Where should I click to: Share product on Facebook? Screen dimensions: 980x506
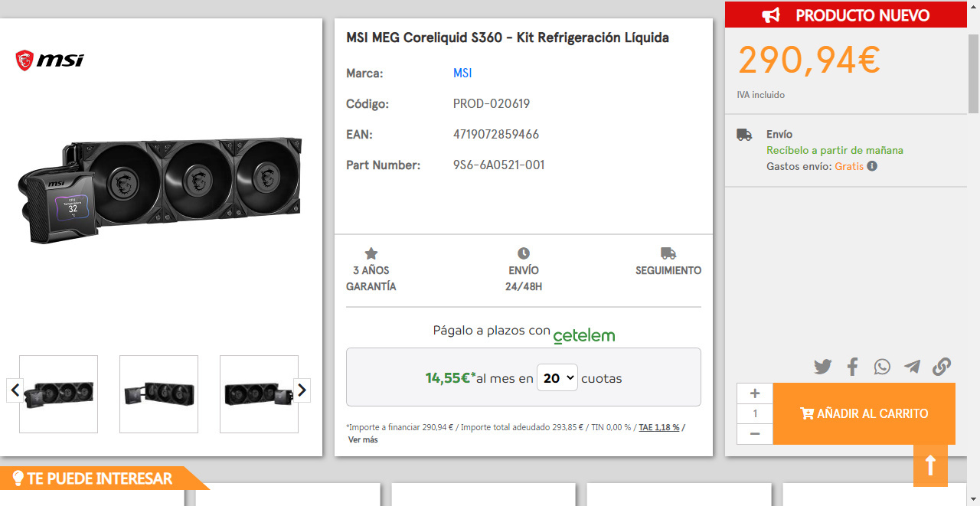pos(852,367)
